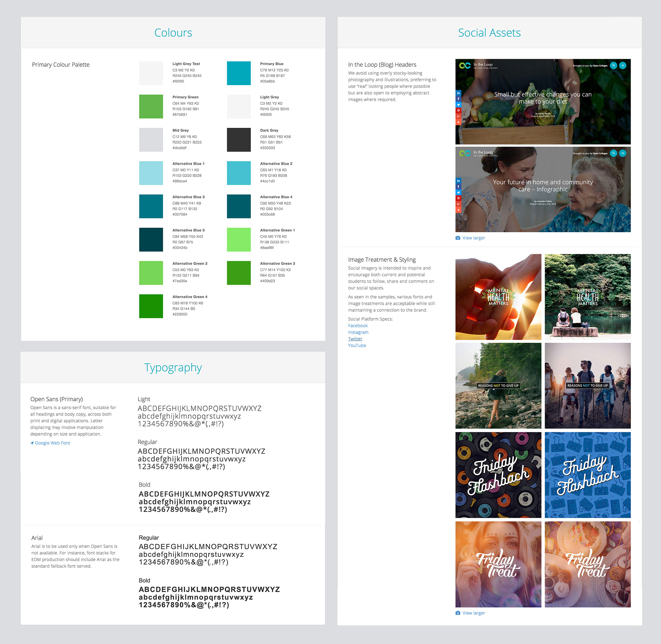Click the underlined Twitter specs link
This screenshot has width=661, height=644.
pos(355,339)
